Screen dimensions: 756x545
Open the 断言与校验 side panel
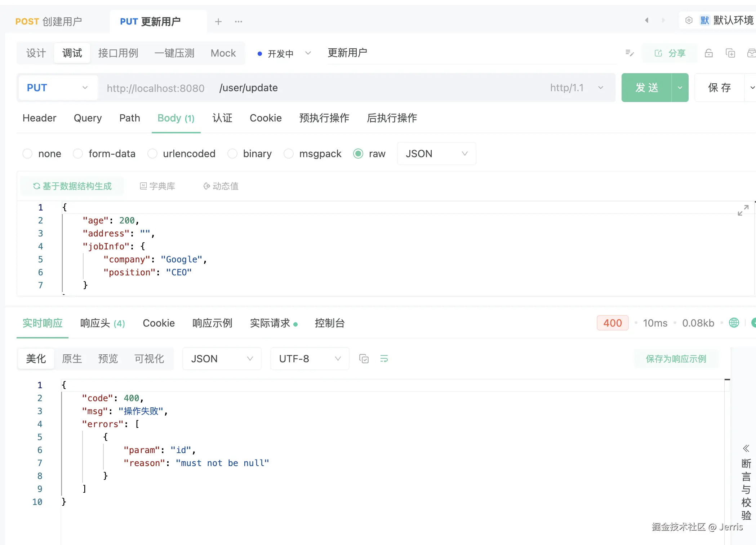pos(746,489)
